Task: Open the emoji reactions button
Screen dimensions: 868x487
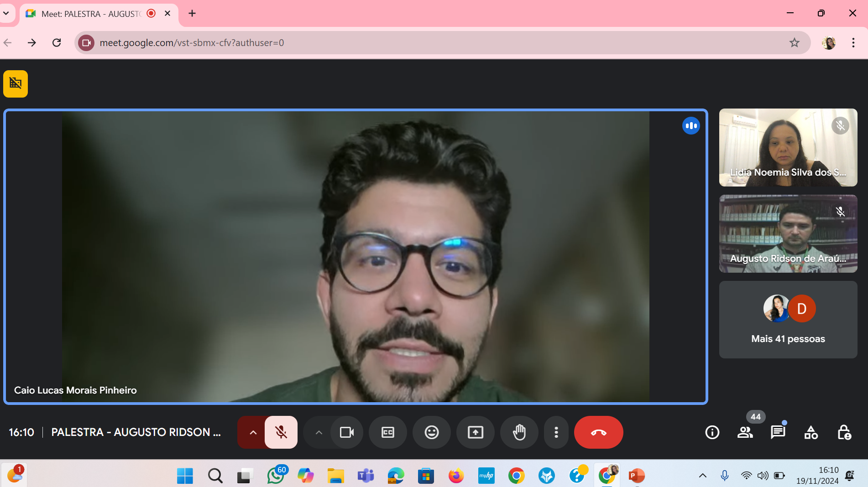Action: pyautogui.click(x=431, y=432)
